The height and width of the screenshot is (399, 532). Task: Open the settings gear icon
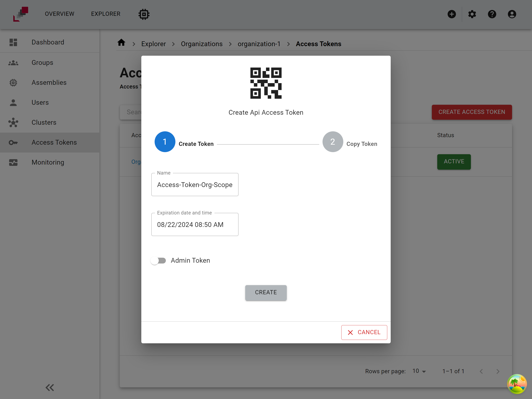pyautogui.click(x=472, y=14)
